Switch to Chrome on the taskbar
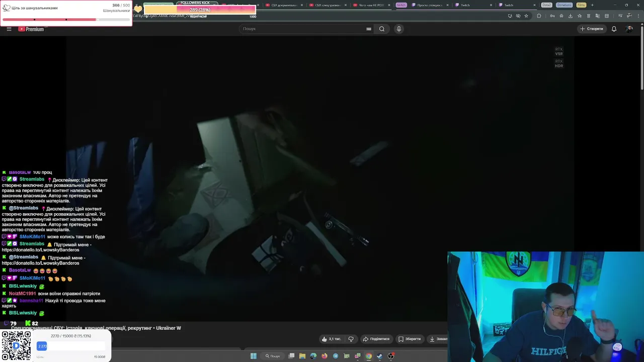 tap(369, 356)
